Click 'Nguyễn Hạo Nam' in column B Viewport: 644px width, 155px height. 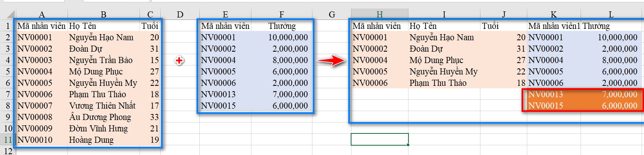pyautogui.click(x=103, y=37)
